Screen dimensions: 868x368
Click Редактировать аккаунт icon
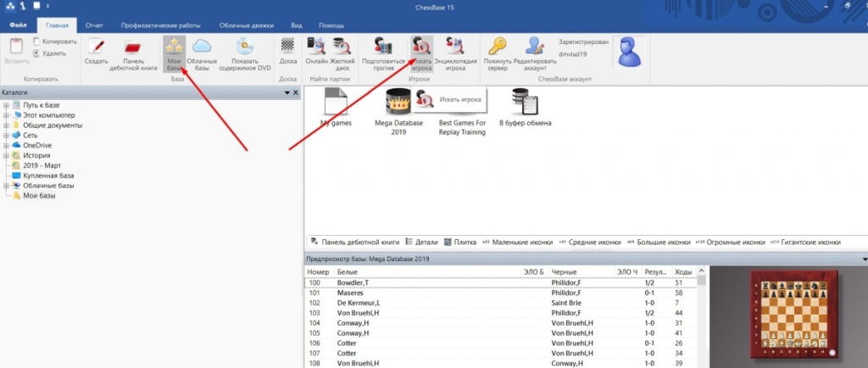tap(535, 46)
